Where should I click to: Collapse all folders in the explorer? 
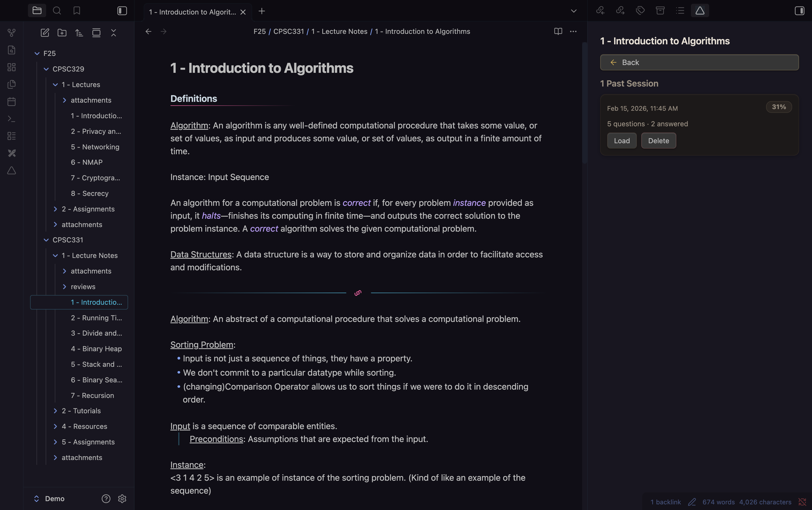pyautogui.click(x=114, y=33)
